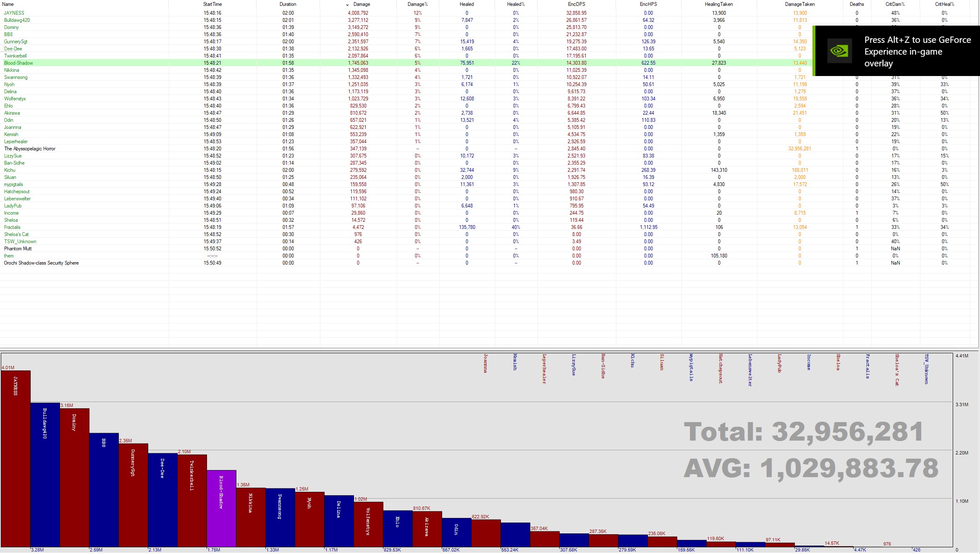Click the CritHeal% column header
Viewport: 980px width, 554px height.
pos(944,4)
